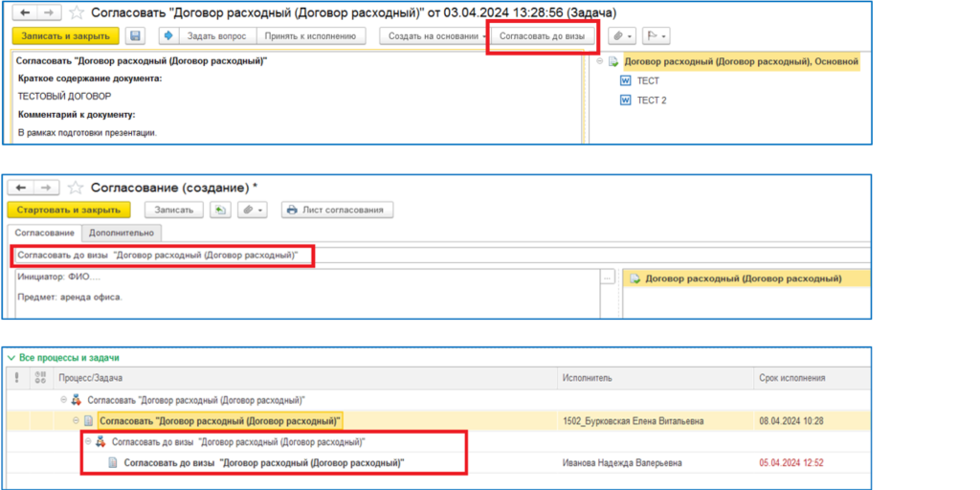Screen dimensions: 980x490
Task: Select the Согласование tab
Action: (42, 233)
